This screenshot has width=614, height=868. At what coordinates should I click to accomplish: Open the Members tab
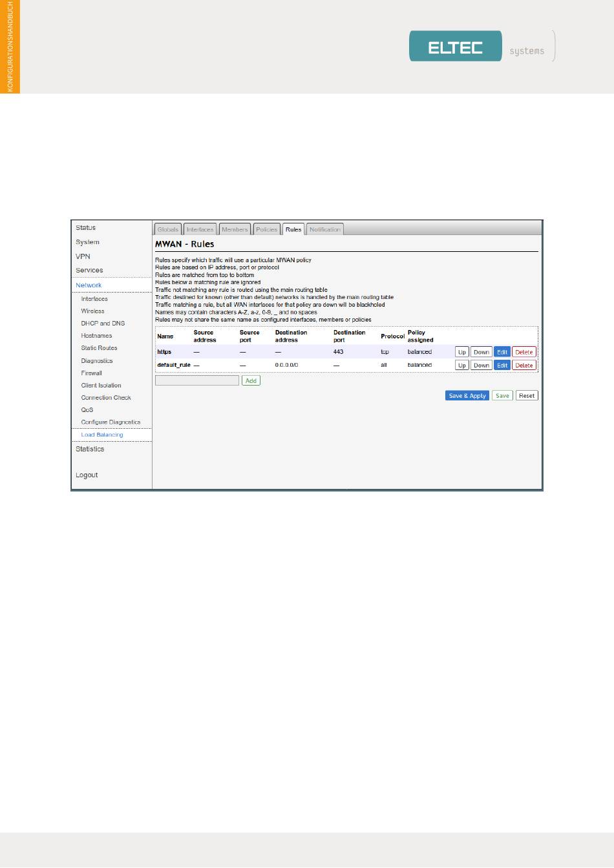235,229
